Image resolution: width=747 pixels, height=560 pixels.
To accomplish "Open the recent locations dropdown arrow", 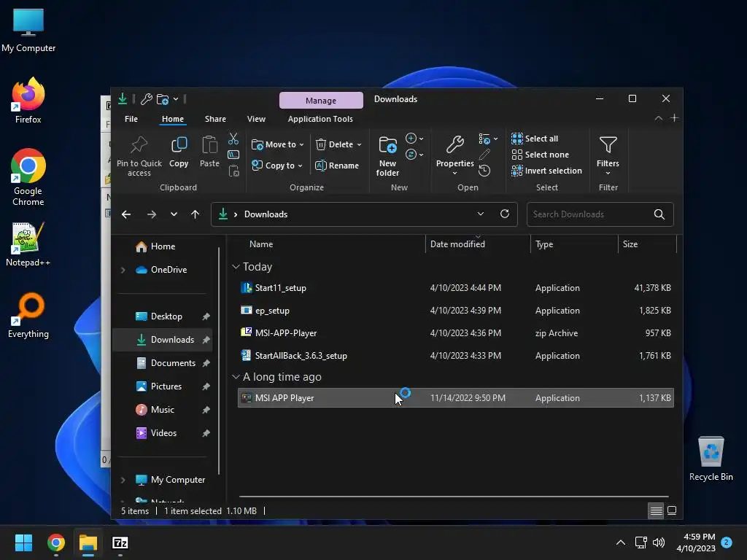I will tap(174, 214).
